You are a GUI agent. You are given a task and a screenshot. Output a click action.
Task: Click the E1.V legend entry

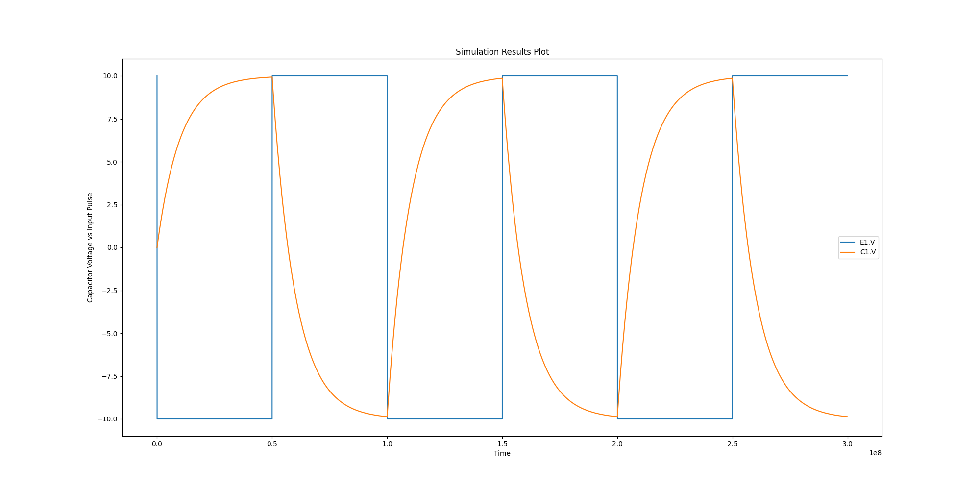coord(858,242)
